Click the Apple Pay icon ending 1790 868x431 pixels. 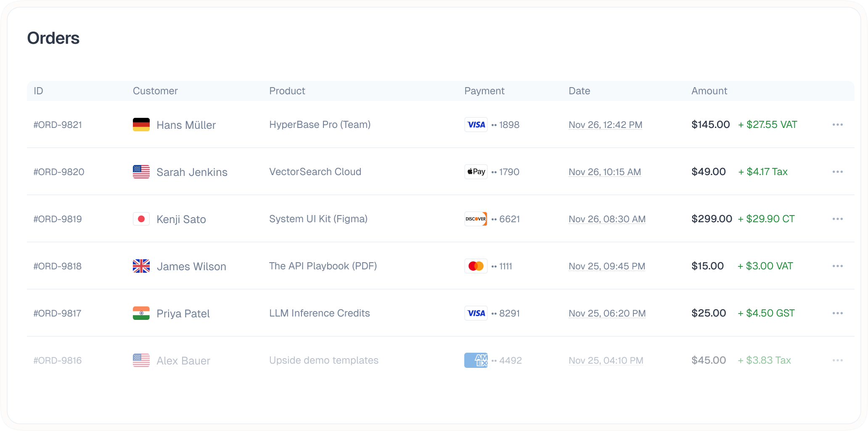point(476,172)
